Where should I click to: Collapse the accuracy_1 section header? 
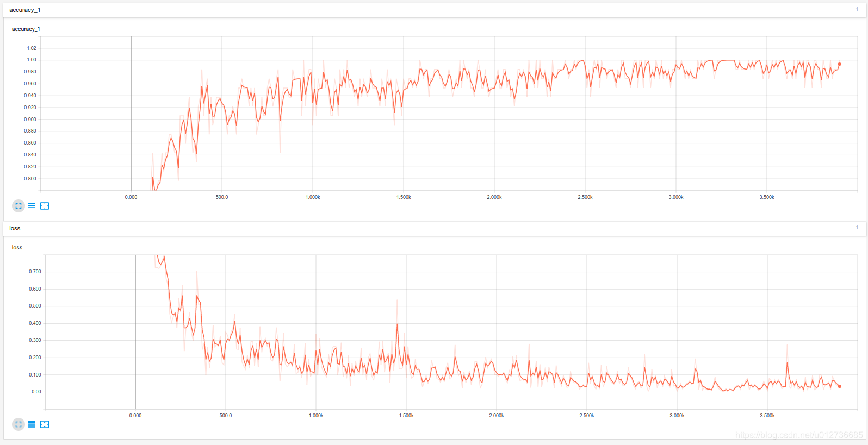pyautogui.click(x=434, y=10)
